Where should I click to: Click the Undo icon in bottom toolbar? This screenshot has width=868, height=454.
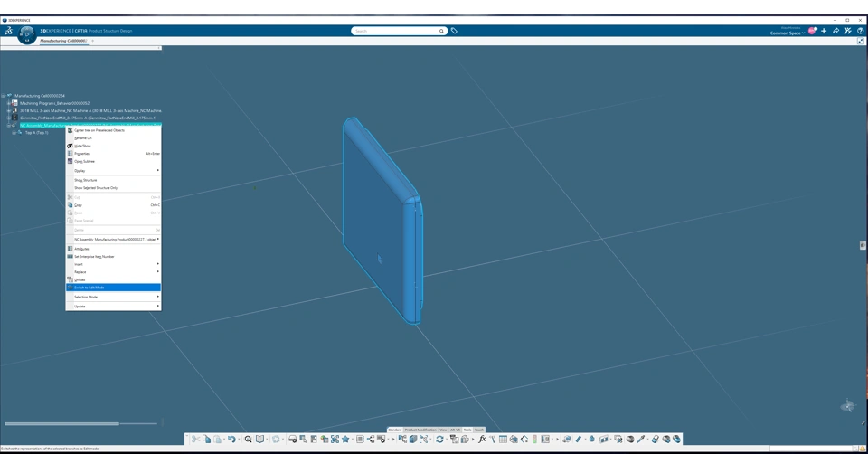231,440
